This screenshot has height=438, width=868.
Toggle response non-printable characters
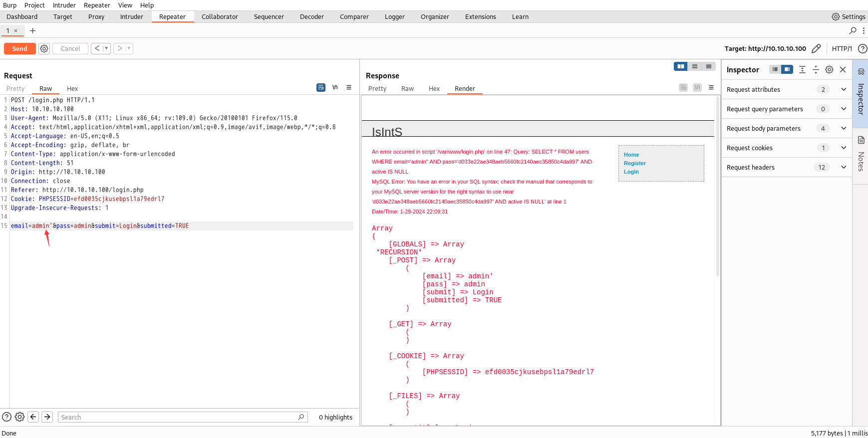(x=697, y=87)
